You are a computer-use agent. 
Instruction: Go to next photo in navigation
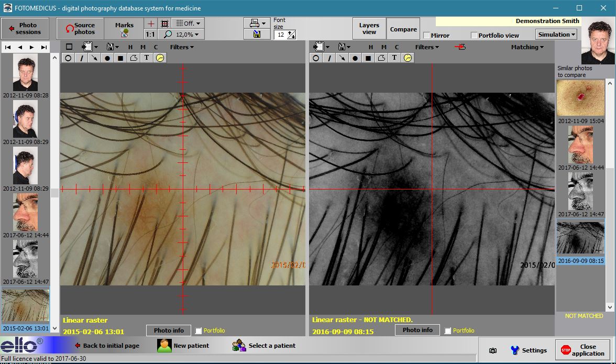pyautogui.click(x=32, y=47)
